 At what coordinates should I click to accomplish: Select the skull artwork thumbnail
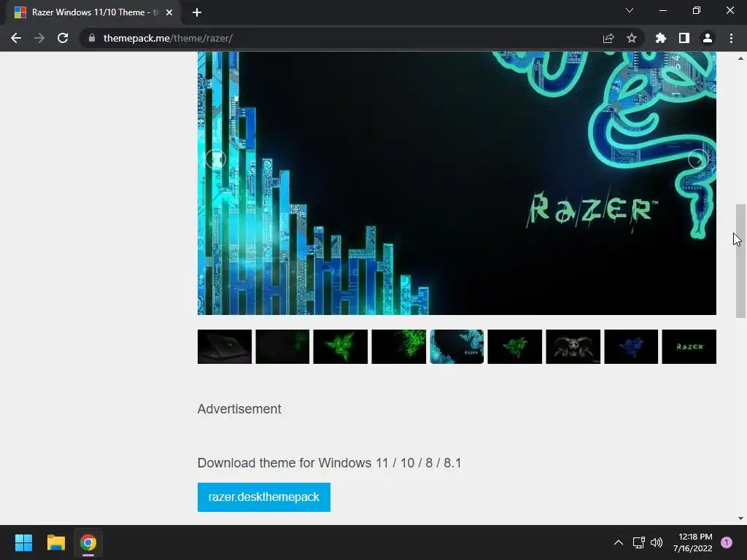coord(573,346)
